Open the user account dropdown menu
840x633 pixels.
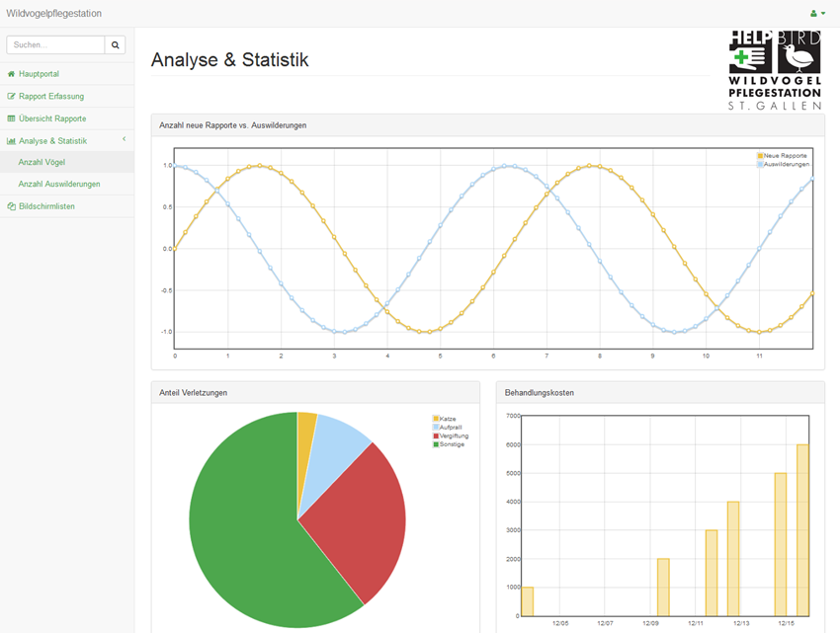[817, 14]
